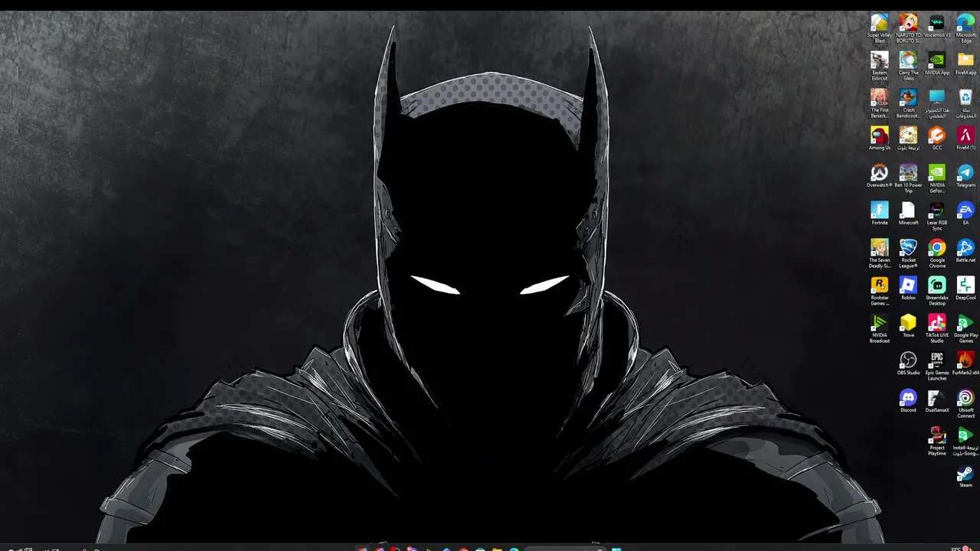This screenshot has height=551, width=980.
Task: Open the NVIDIA GeForce shortcut
Action: (x=937, y=173)
